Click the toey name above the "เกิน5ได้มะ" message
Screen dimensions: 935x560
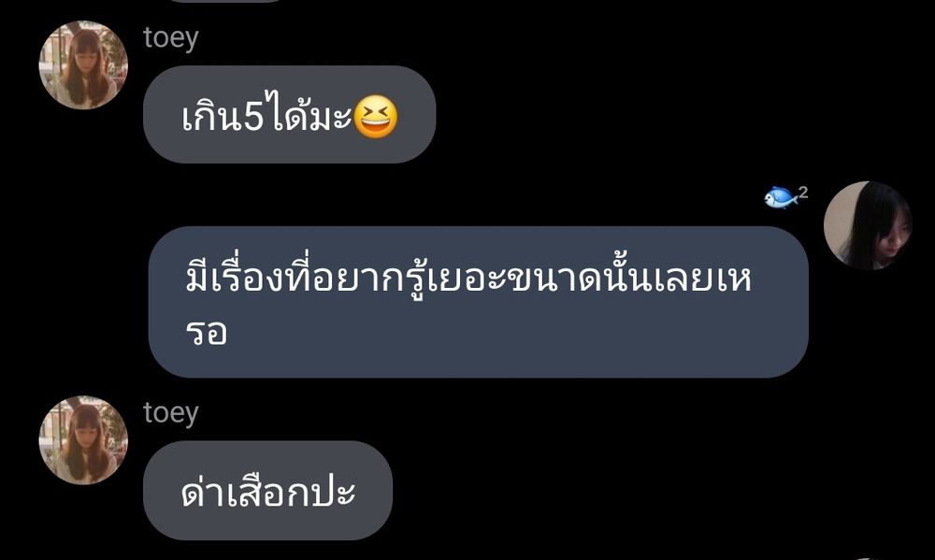point(170,38)
